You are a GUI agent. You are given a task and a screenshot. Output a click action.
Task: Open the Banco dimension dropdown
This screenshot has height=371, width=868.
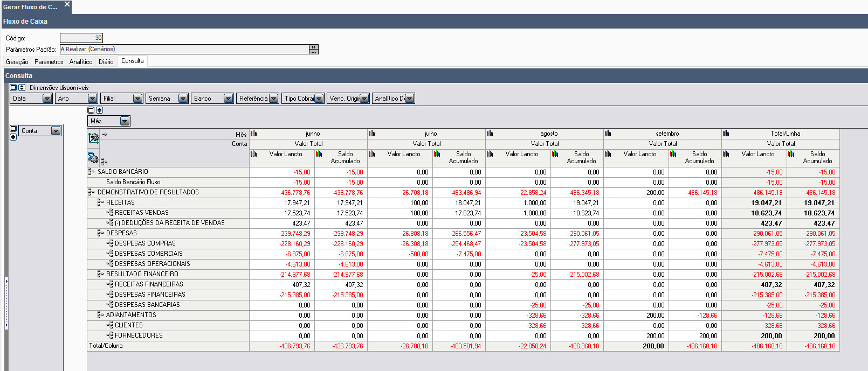pyautogui.click(x=228, y=99)
